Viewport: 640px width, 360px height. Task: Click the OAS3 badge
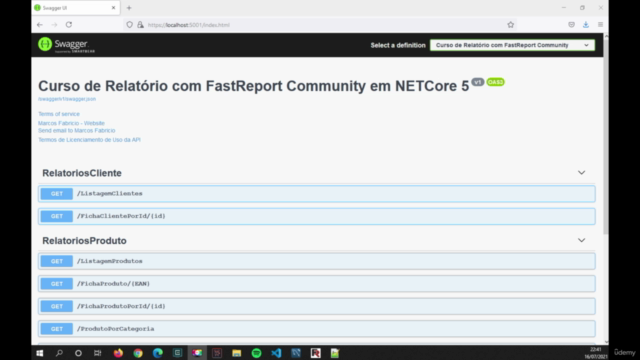495,82
